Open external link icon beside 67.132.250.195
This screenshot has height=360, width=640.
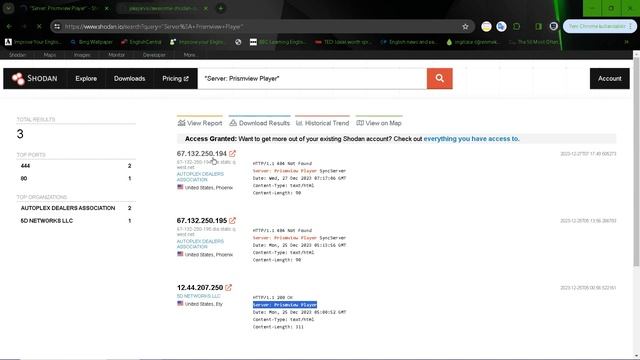click(x=232, y=220)
